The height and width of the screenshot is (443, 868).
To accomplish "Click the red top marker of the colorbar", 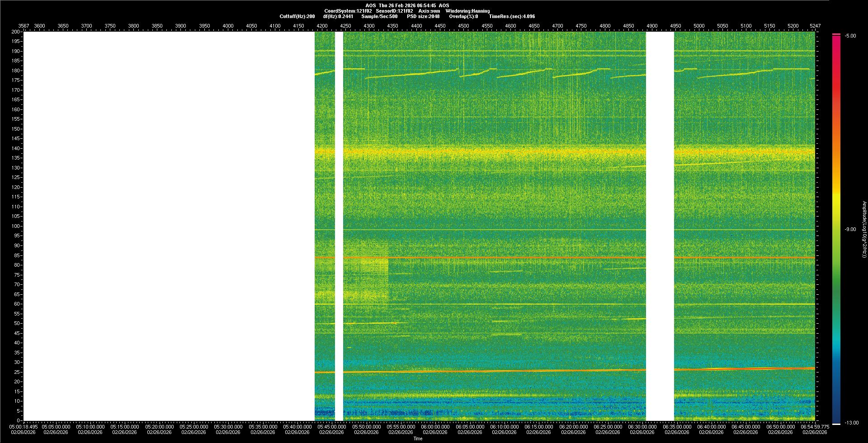I will [836, 34].
